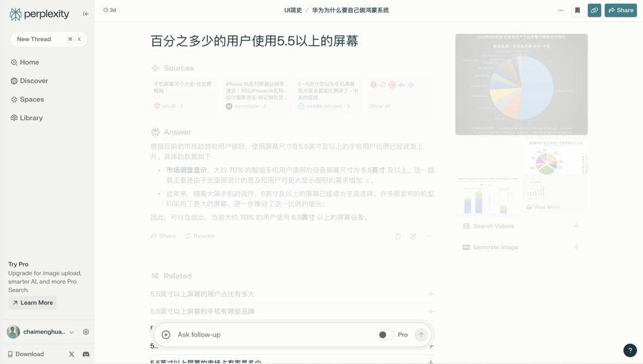Click the Download link

(26, 354)
